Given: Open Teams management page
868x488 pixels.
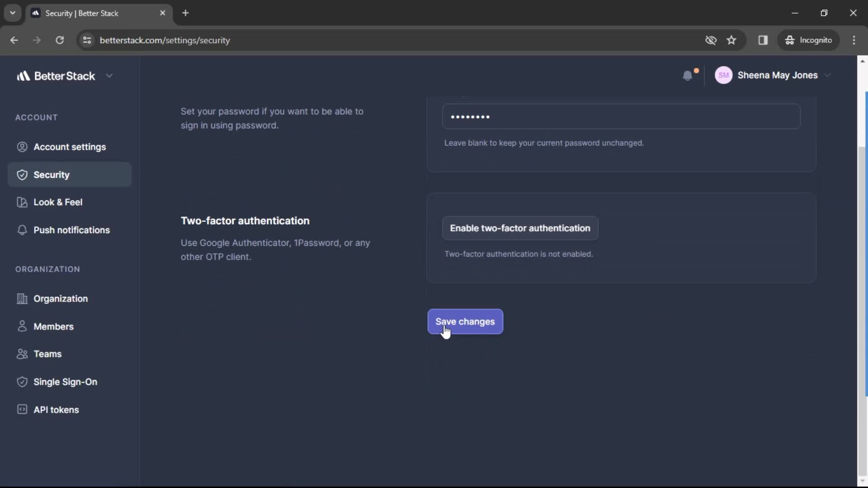Looking at the screenshot, I should [47, 354].
